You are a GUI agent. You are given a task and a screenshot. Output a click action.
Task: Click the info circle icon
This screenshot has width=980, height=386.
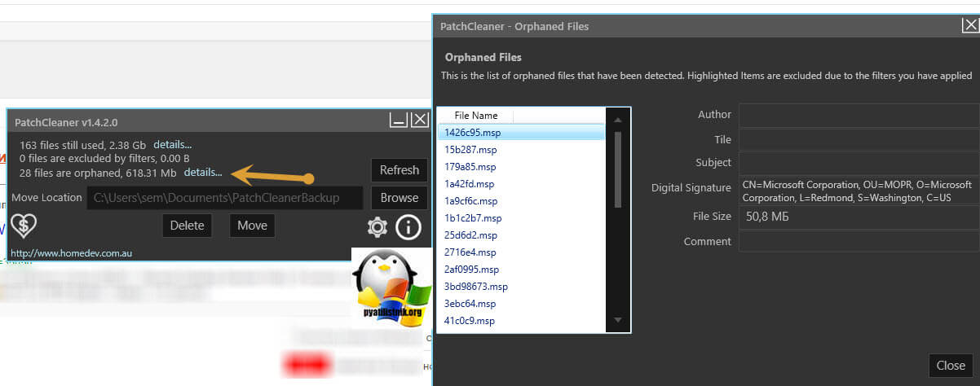click(408, 226)
